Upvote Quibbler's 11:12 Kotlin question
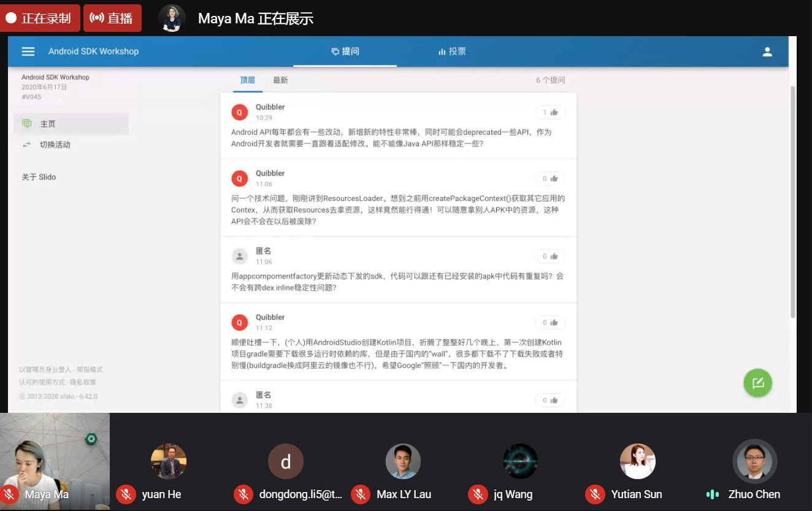Image resolution: width=812 pixels, height=511 pixels. click(550, 323)
